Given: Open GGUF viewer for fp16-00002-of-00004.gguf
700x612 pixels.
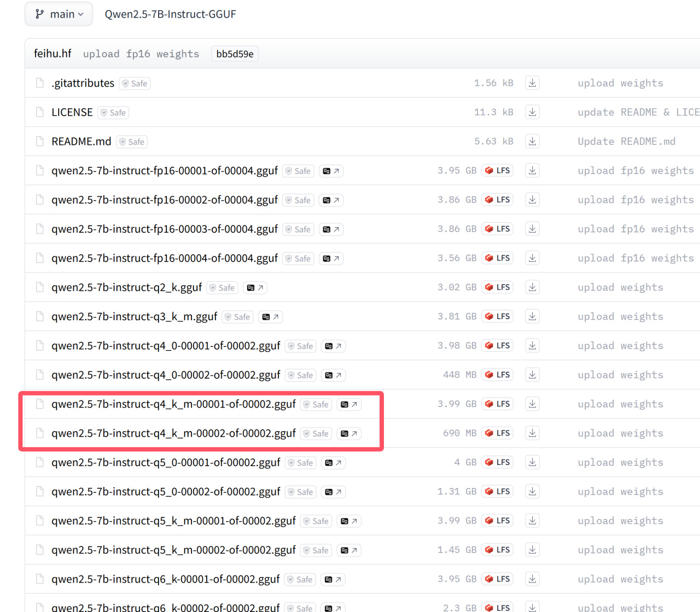Looking at the screenshot, I should tap(331, 201).
